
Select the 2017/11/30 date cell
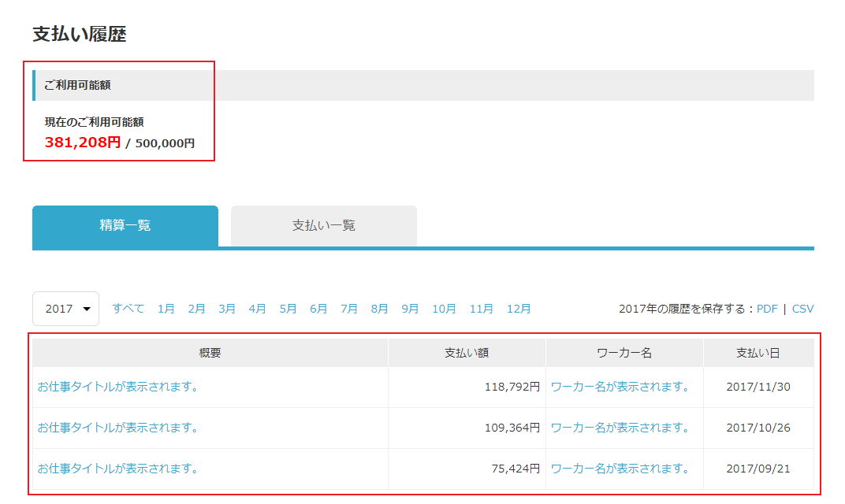(x=758, y=387)
